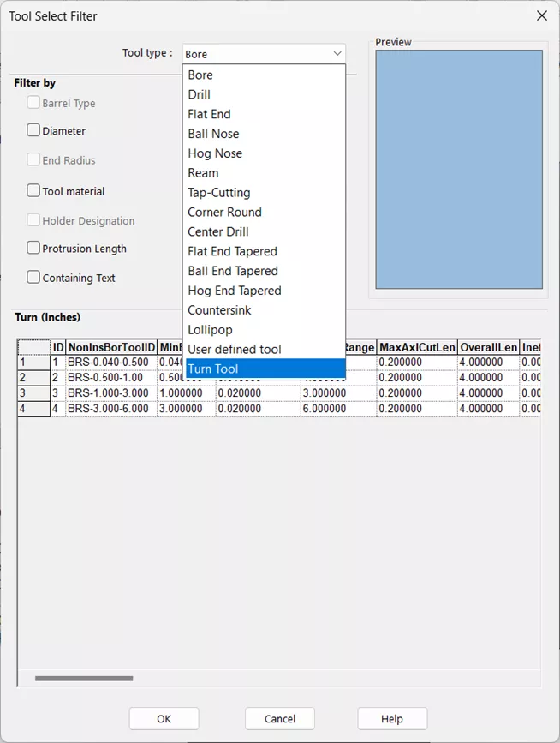Click the 1.000000 cell in row 3
Image resolution: width=560 pixels, height=743 pixels.
(x=186, y=393)
